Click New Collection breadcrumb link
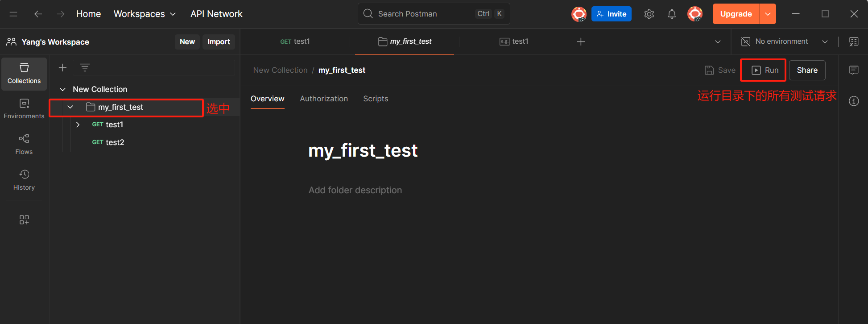Image resolution: width=868 pixels, height=324 pixels. 280,70
